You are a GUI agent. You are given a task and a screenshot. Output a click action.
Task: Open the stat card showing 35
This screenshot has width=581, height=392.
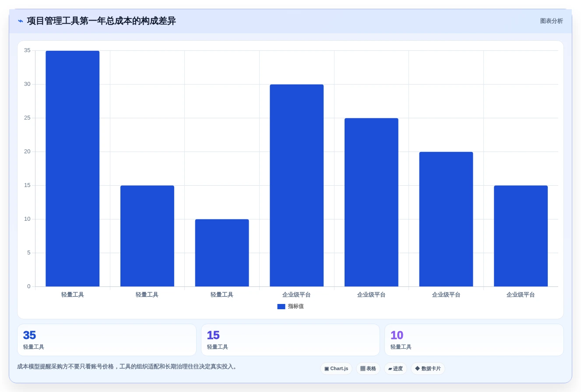(107, 340)
